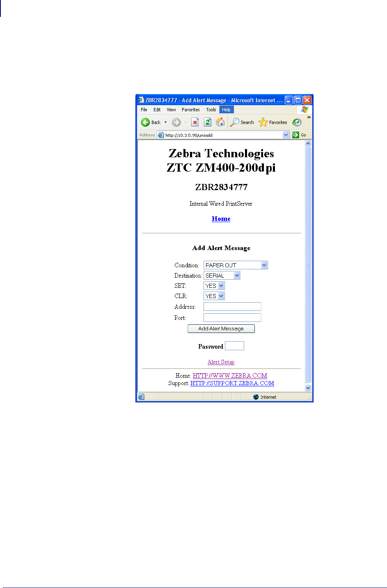Open the Favorites menu
The image size is (387, 588).
[x=191, y=110]
